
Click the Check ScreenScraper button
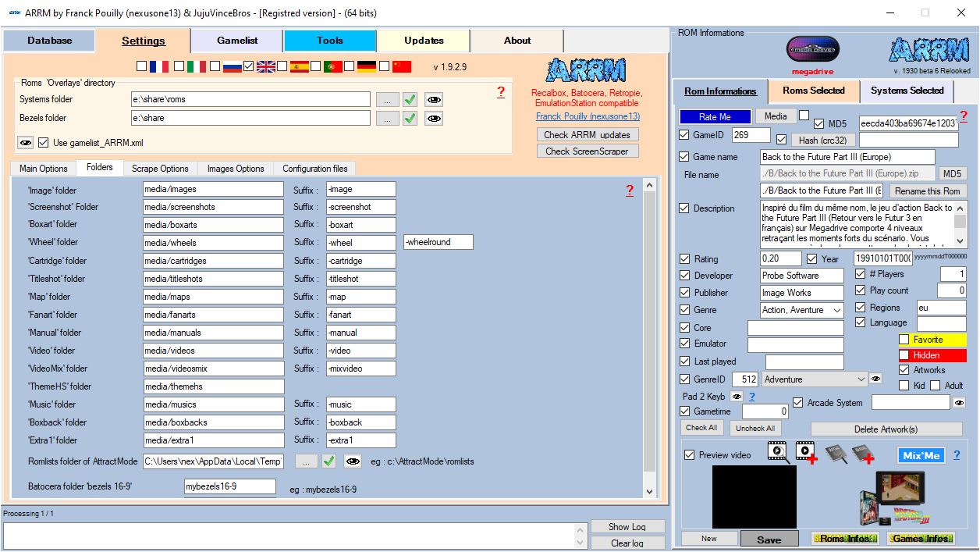coord(587,151)
